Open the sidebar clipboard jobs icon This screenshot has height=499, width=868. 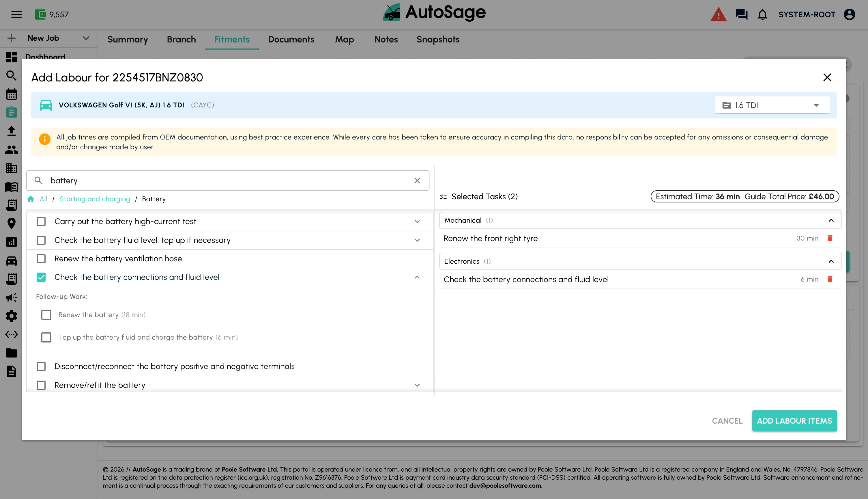pyautogui.click(x=11, y=112)
